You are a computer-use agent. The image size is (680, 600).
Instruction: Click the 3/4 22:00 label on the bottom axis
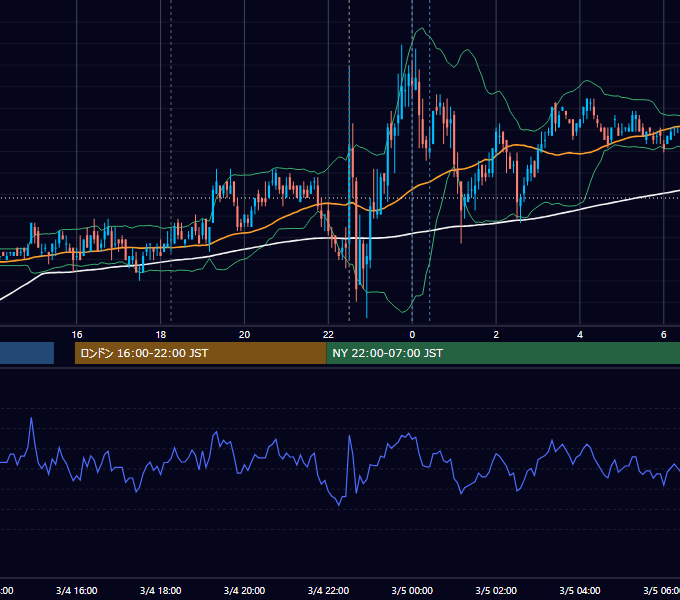(x=328, y=590)
